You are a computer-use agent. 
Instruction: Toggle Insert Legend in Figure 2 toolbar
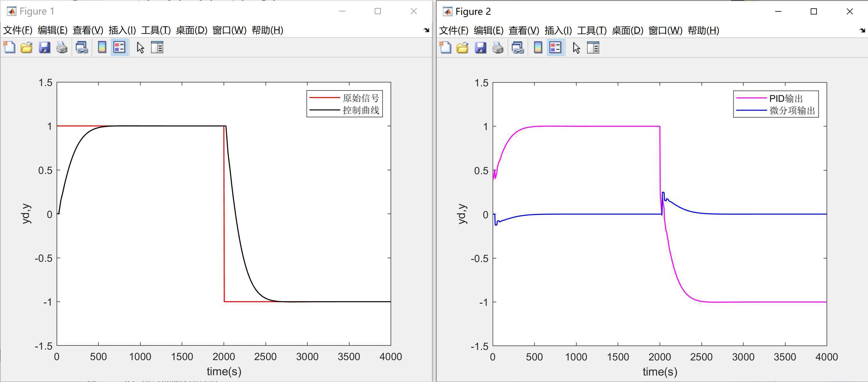[556, 47]
